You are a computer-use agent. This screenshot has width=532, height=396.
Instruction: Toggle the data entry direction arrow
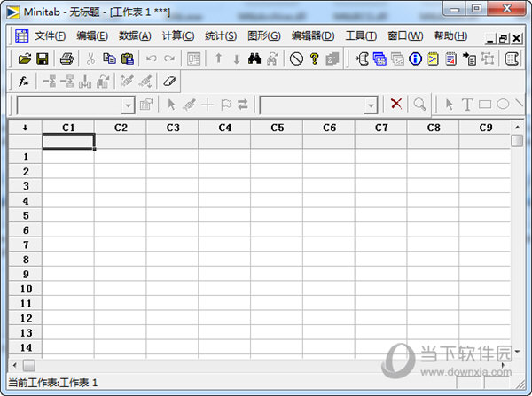point(25,128)
